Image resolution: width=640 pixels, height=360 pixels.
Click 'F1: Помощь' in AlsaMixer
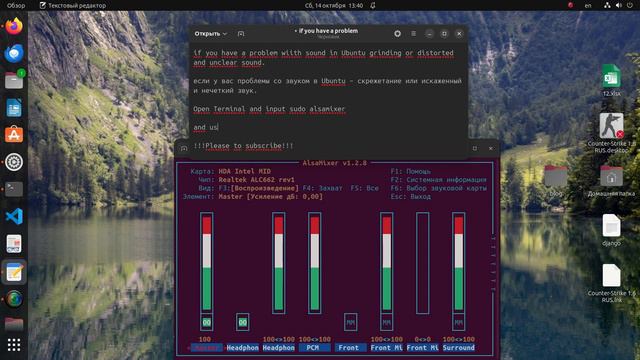[411, 171]
